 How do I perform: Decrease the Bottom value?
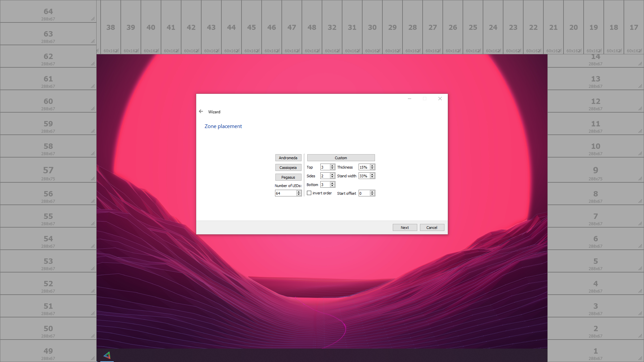(x=332, y=186)
